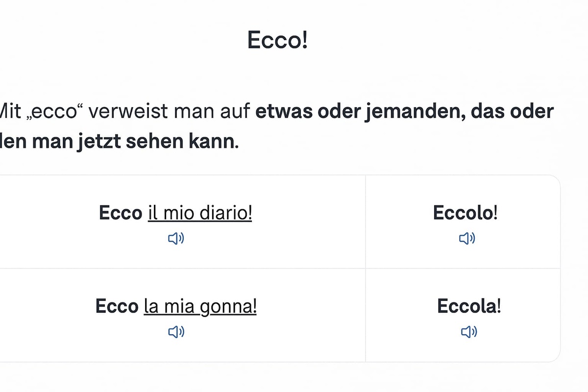Click bold "Ecco" before "la mia gonna"
The width and height of the screenshot is (588, 392).
pos(117,307)
